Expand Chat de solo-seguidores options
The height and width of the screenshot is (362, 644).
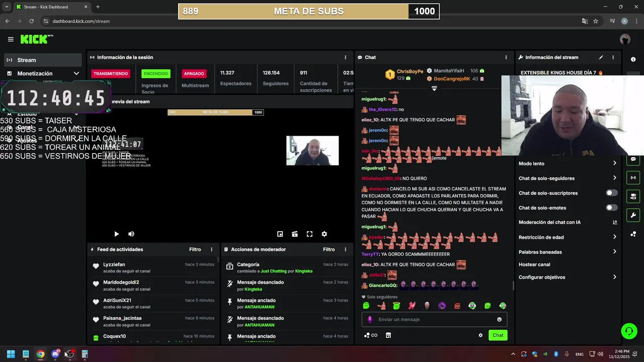tap(568, 178)
